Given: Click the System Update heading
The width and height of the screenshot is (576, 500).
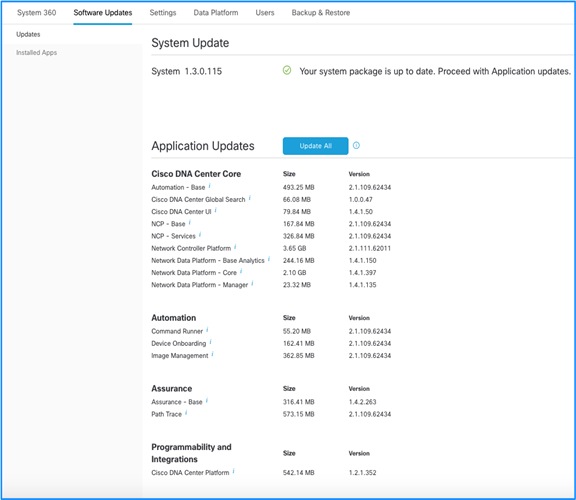Looking at the screenshot, I should pos(190,43).
